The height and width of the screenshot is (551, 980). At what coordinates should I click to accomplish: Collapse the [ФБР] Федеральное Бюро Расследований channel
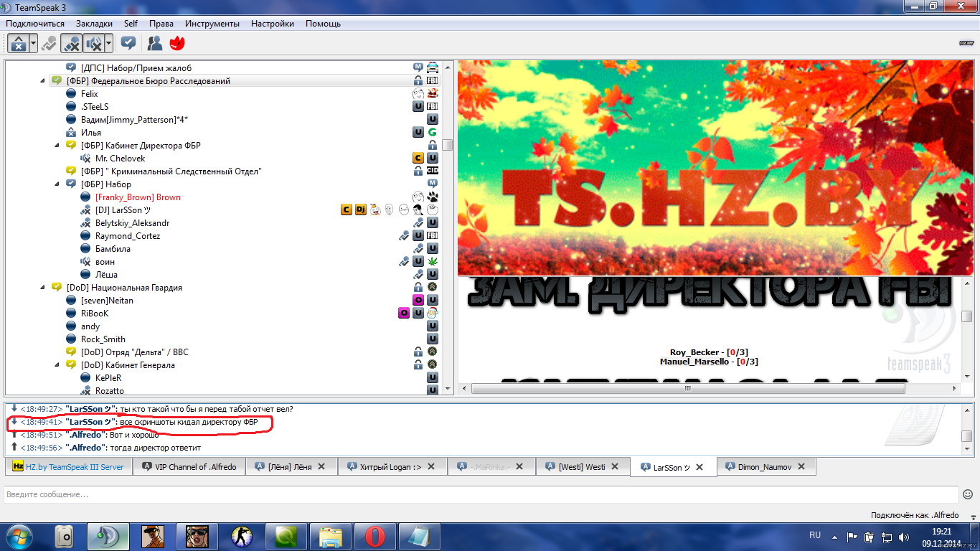click(x=42, y=81)
